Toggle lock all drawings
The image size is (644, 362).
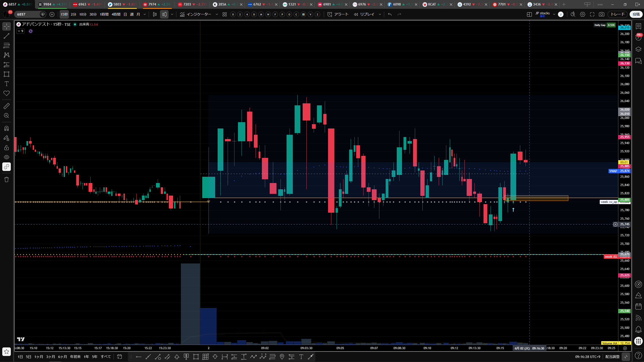[7, 148]
